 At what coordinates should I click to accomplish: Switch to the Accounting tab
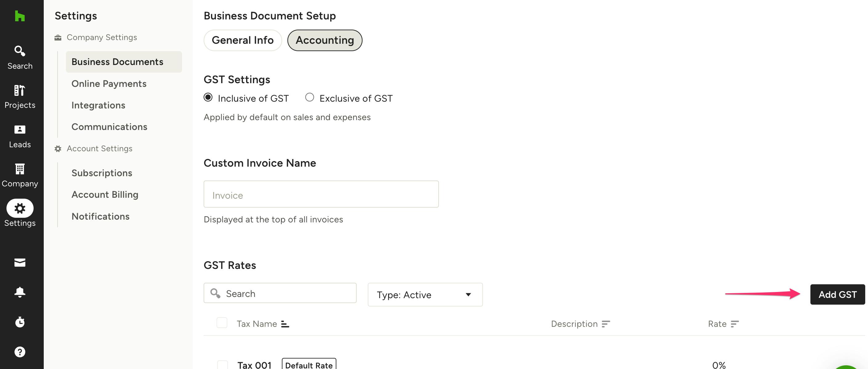(x=324, y=40)
